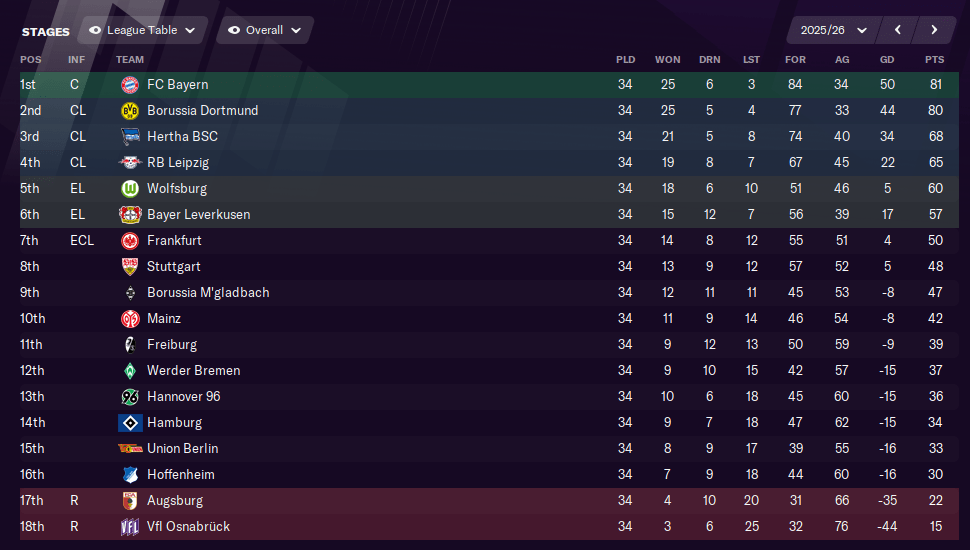Toggle the eye icon beside Overall
970x550 pixels.
point(234,30)
